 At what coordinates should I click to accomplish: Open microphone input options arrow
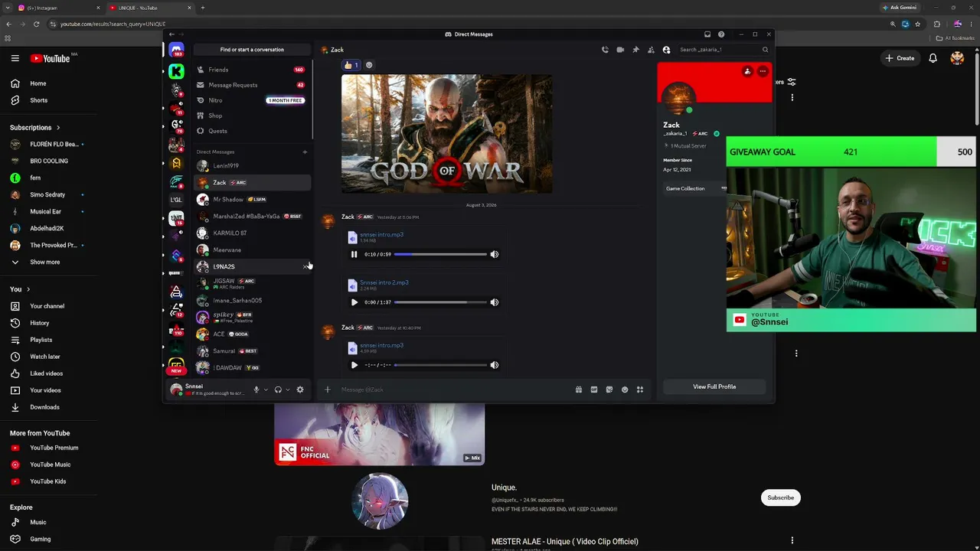tap(266, 390)
